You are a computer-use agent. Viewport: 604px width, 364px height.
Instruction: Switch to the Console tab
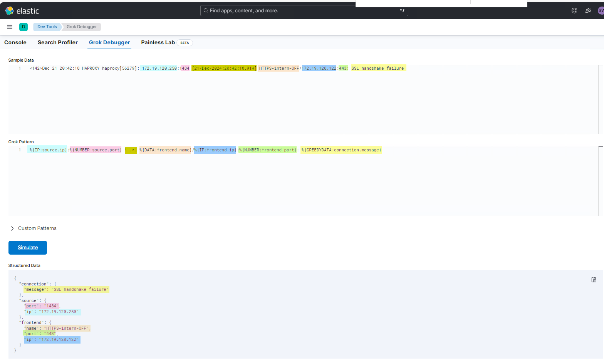pos(15,42)
